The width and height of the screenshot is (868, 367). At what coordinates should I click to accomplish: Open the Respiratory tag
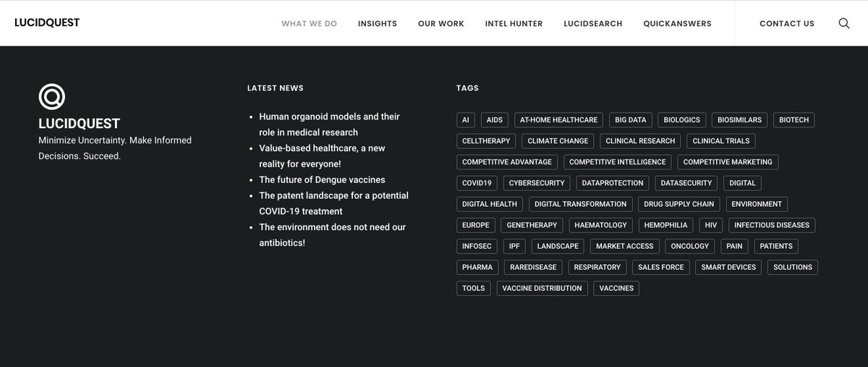597,267
